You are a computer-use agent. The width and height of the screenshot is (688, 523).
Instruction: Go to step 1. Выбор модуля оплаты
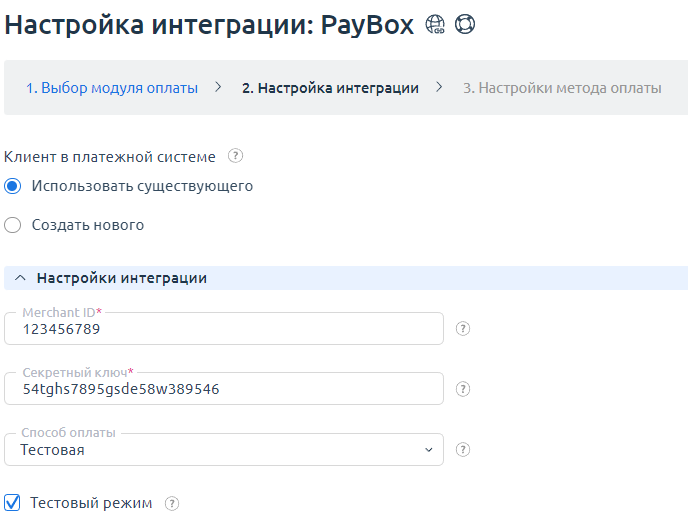coord(112,88)
